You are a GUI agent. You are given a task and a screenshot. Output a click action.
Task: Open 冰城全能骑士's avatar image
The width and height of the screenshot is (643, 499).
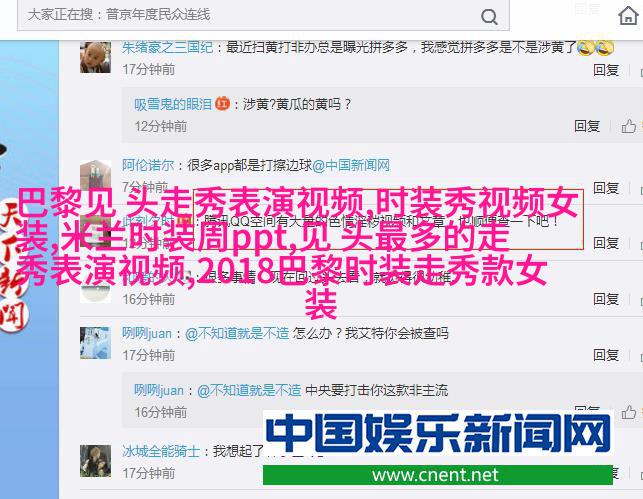pos(95,461)
